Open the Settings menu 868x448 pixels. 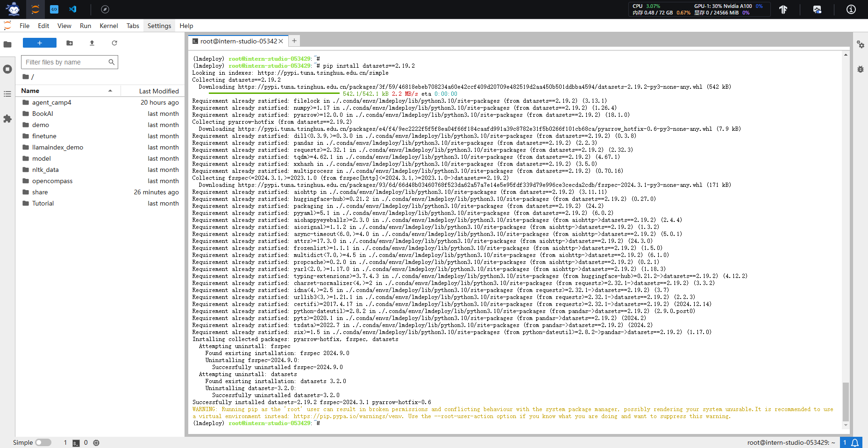159,26
